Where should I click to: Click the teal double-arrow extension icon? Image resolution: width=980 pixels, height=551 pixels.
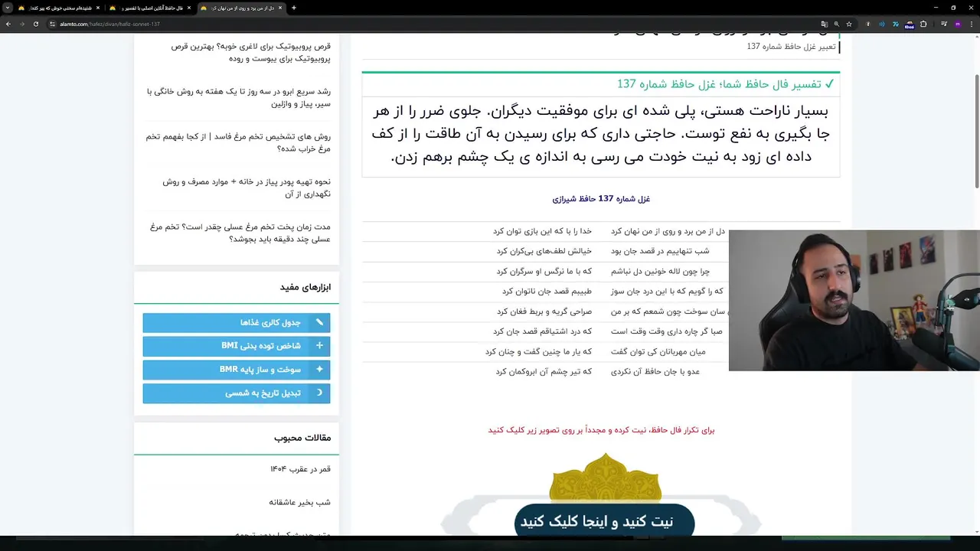896,24
